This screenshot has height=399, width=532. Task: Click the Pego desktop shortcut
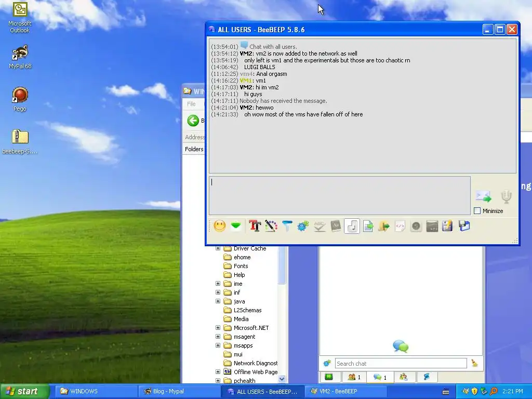pos(20,99)
